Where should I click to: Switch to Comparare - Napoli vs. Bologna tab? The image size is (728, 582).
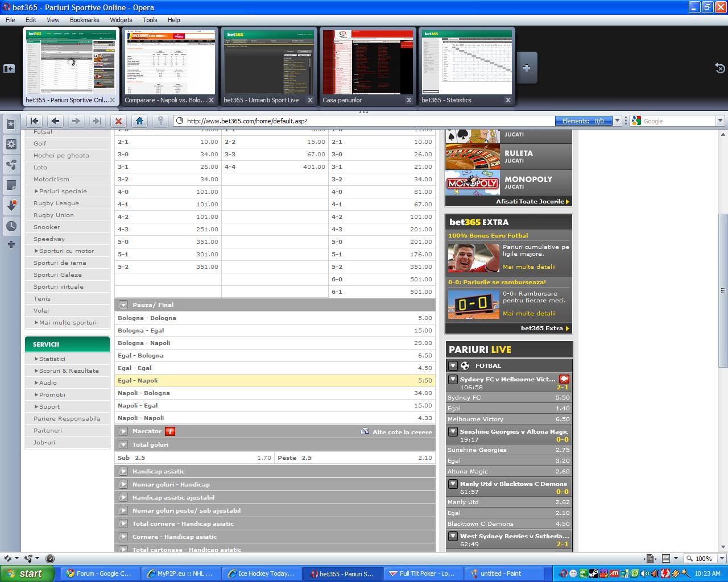point(169,67)
